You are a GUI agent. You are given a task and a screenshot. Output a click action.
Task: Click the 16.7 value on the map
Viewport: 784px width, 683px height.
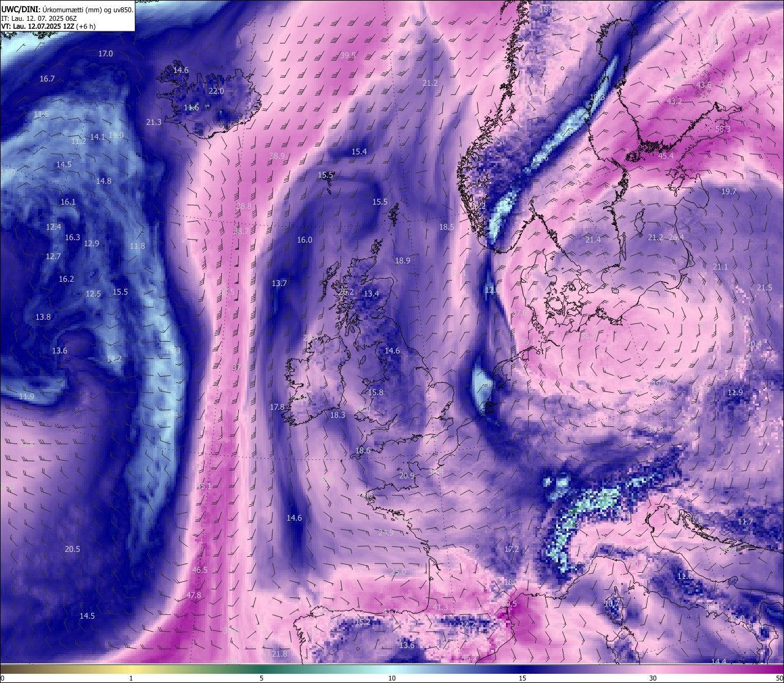[x=47, y=79]
